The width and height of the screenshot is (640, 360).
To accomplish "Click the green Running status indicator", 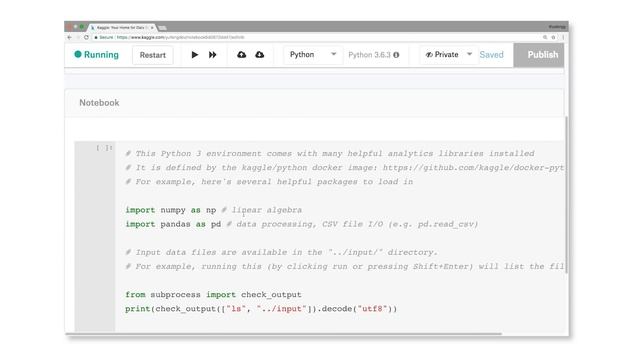I will pos(97,55).
